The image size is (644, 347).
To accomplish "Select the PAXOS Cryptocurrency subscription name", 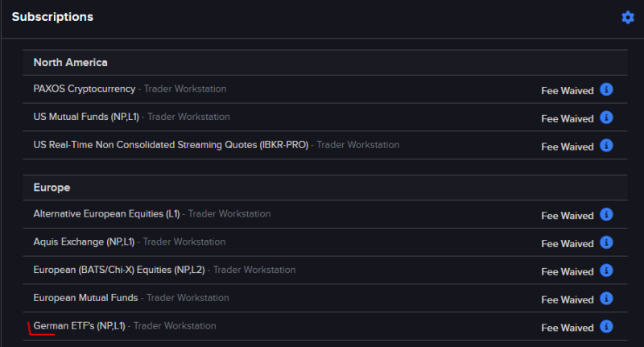I will (x=85, y=89).
